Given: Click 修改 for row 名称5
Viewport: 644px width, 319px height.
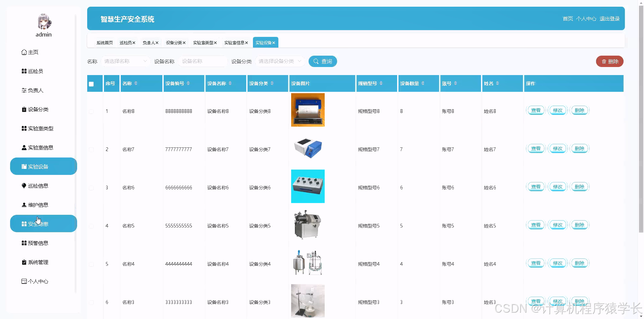Looking at the screenshot, I should (558, 225).
